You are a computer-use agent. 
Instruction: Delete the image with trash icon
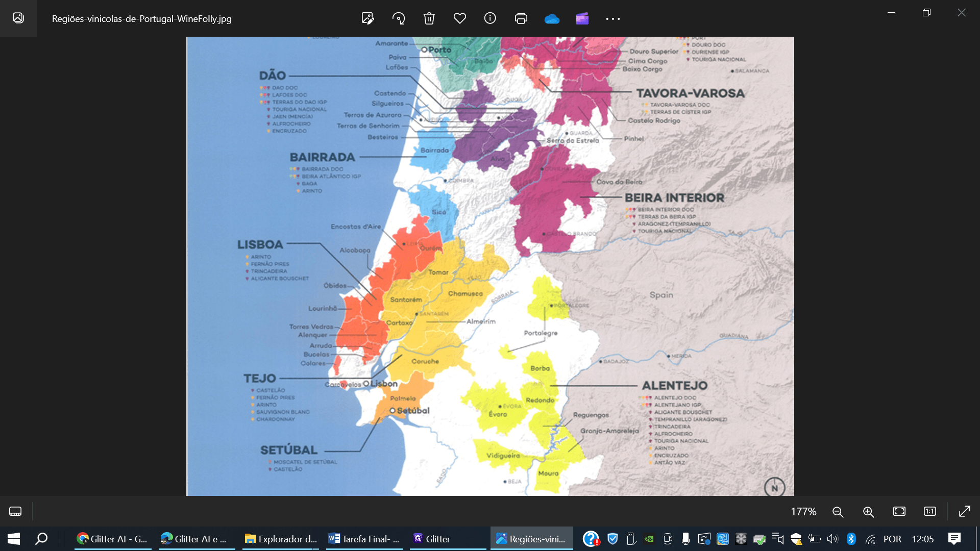pyautogui.click(x=429, y=19)
